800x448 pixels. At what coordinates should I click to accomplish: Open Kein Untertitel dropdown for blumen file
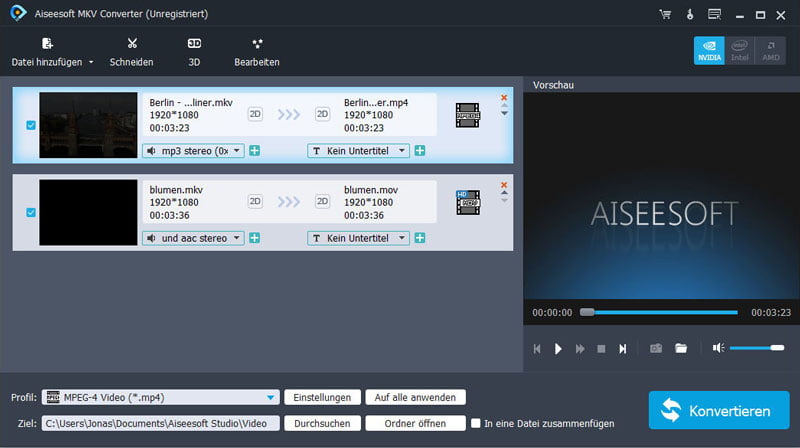(359, 238)
